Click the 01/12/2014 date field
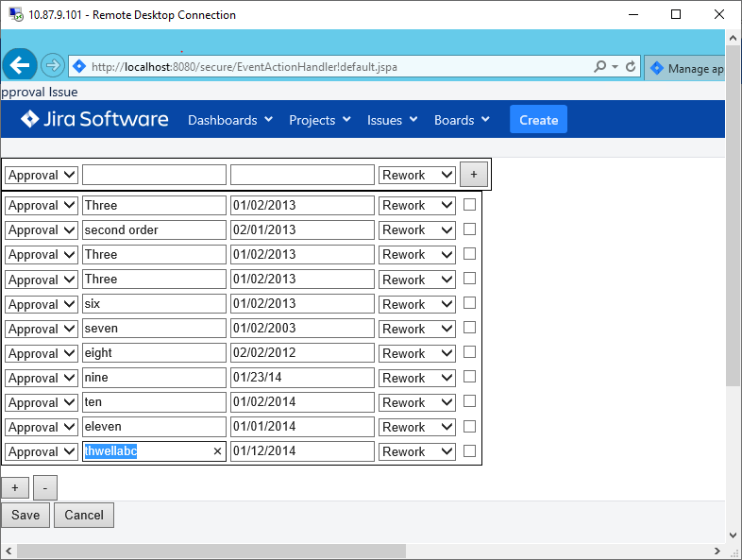 pyautogui.click(x=302, y=451)
